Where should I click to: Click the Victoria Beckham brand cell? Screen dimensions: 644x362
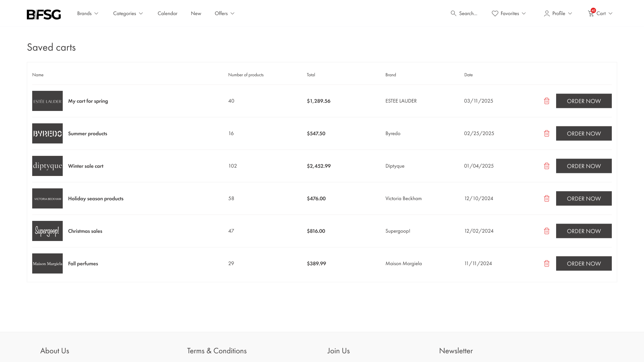coord(404,198)
